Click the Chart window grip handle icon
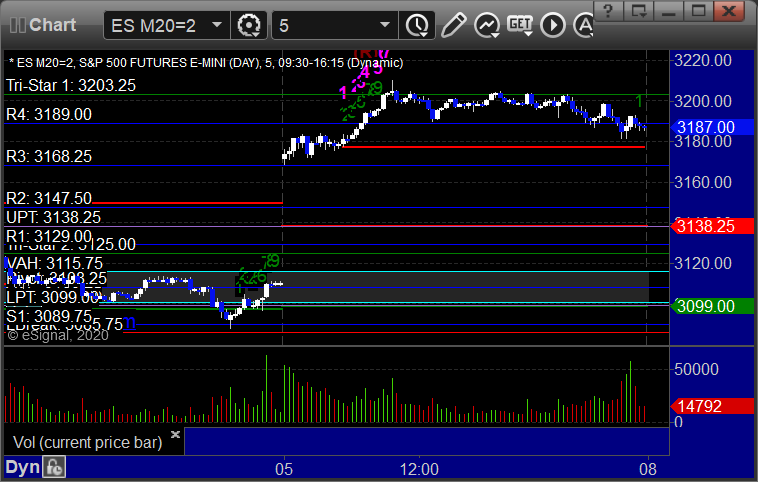 point(17,25)
